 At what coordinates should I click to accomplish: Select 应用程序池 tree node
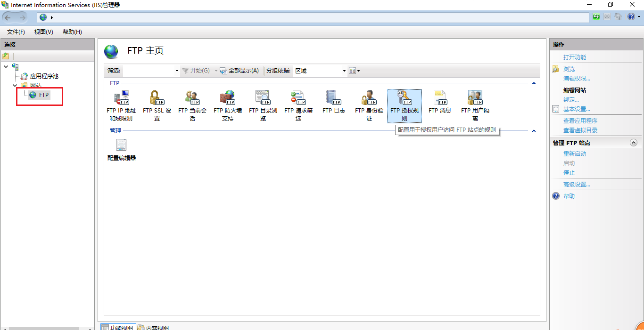[44, 76]
